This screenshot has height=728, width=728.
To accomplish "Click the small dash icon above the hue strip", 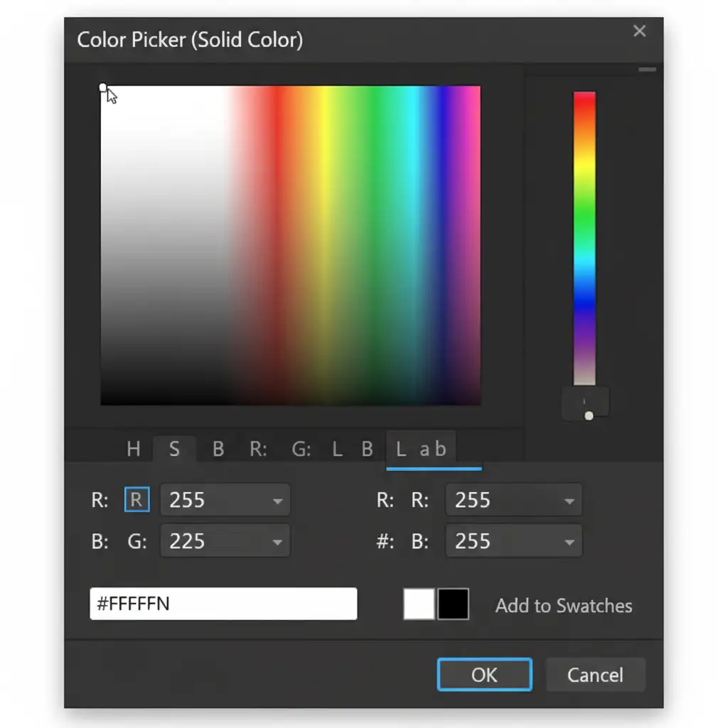I will (x=647, y=70).
